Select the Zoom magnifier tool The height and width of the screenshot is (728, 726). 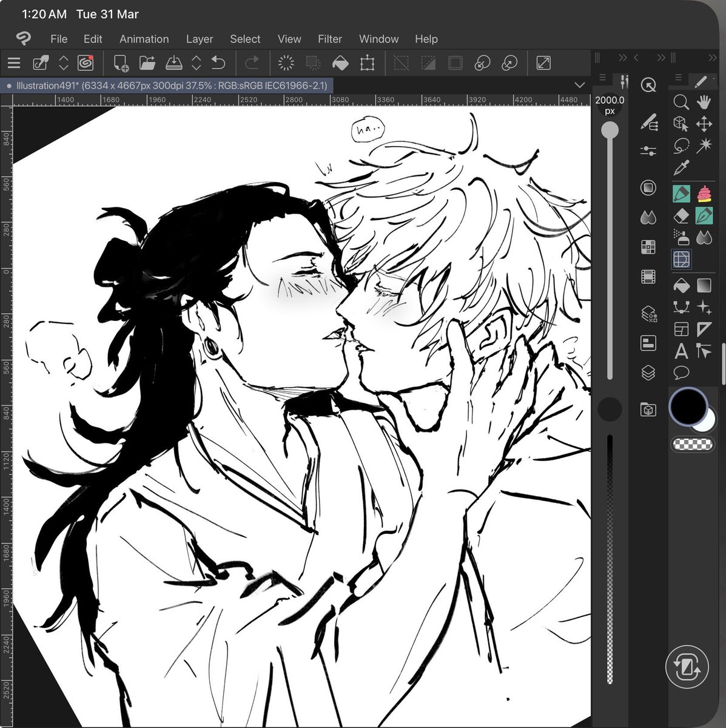coord(681,102)
